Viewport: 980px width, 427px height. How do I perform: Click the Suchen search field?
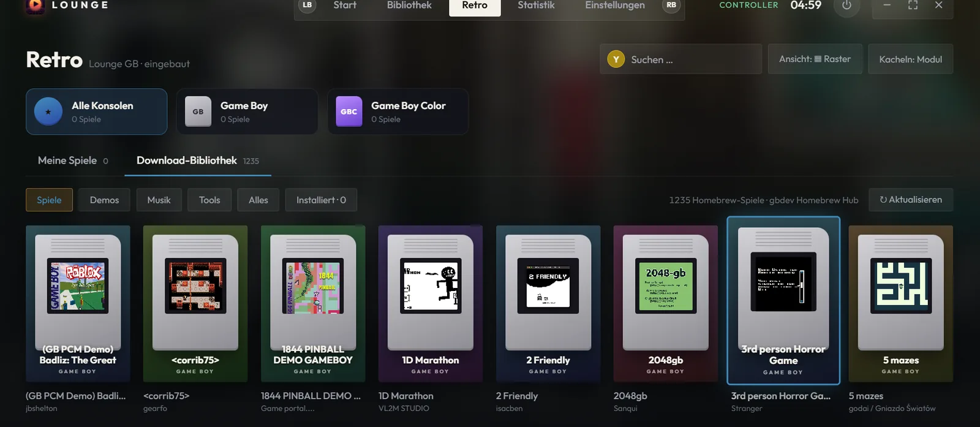pos(681,59)
